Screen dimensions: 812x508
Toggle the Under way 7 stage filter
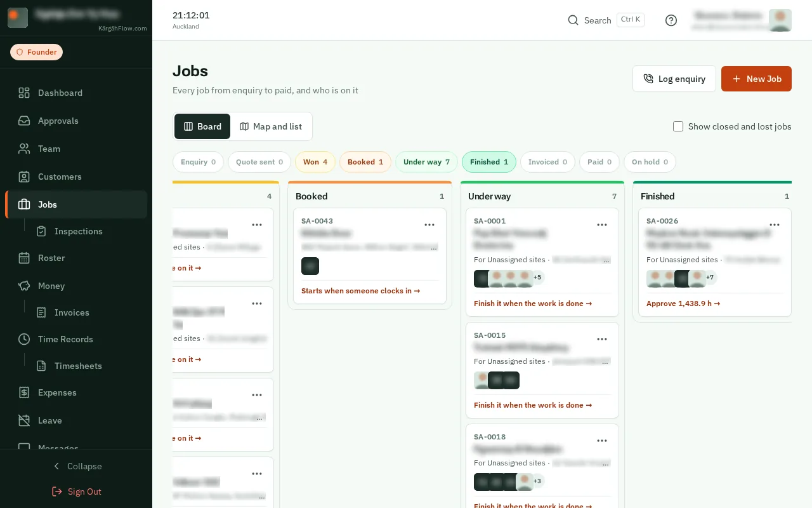pyautogui.click(x=426, y=162)
